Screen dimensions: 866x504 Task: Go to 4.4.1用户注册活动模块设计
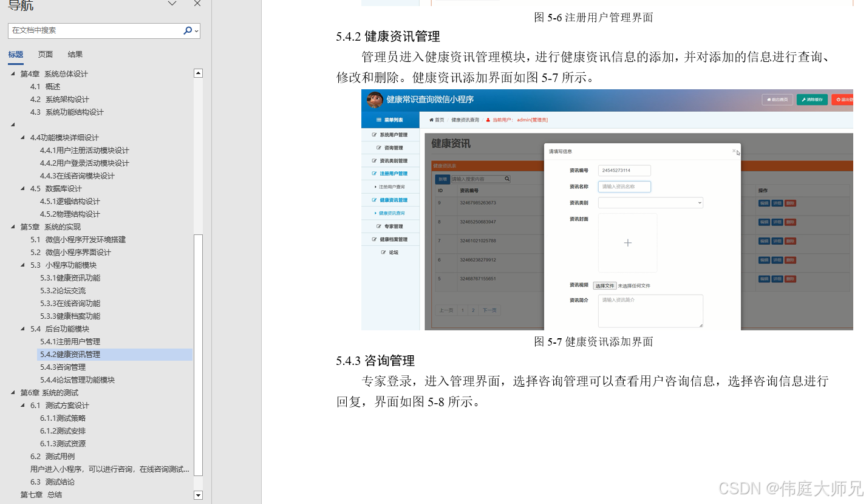tap(84, 151)
